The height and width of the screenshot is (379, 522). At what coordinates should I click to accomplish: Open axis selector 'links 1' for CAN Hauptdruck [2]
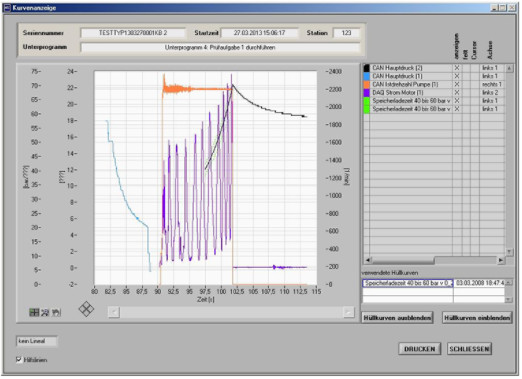(492, 68)
